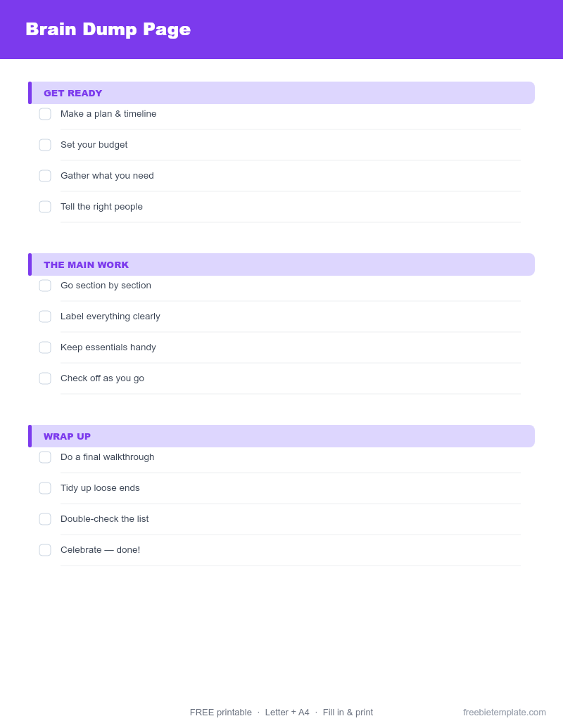Tick the 'Set your budget' checkbox

[45, 145]
